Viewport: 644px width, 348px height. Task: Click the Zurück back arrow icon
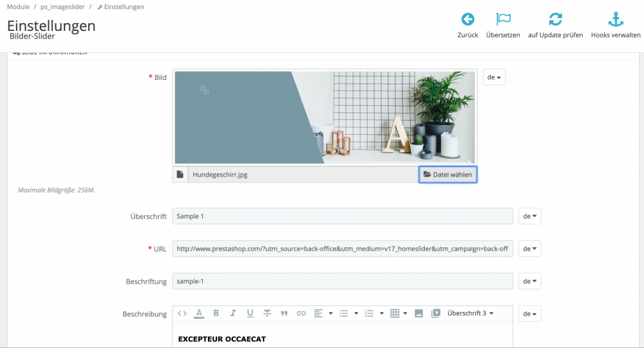coord(468,19)
